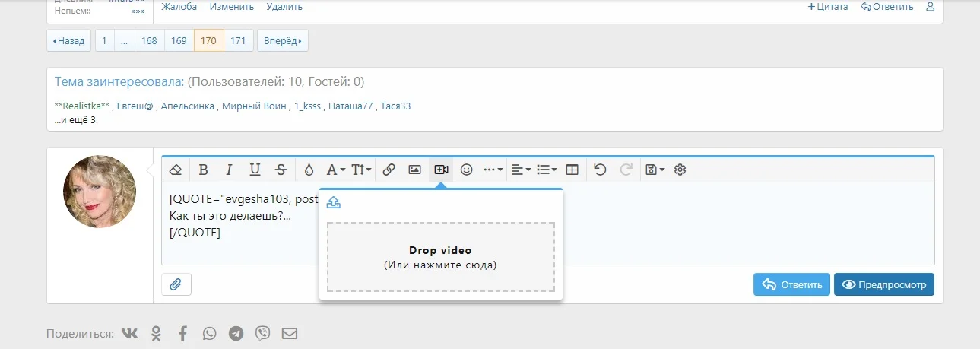
Task: Open page 1 in the pagination
Action: click(104, 40)
